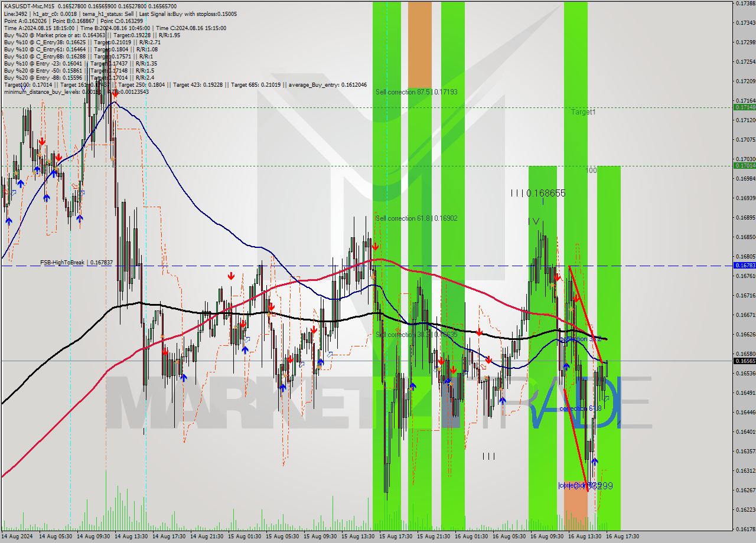The width and height of the screenshot is (756, 543).
Task: Select the 'Sell correction 61.8 | 0.16902' label
Action: point(416,218)
